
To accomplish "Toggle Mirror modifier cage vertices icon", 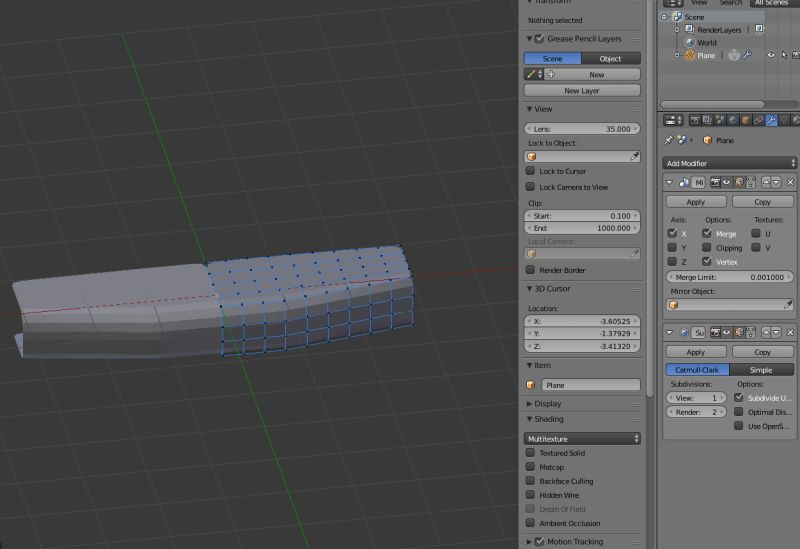I will 750,182.
